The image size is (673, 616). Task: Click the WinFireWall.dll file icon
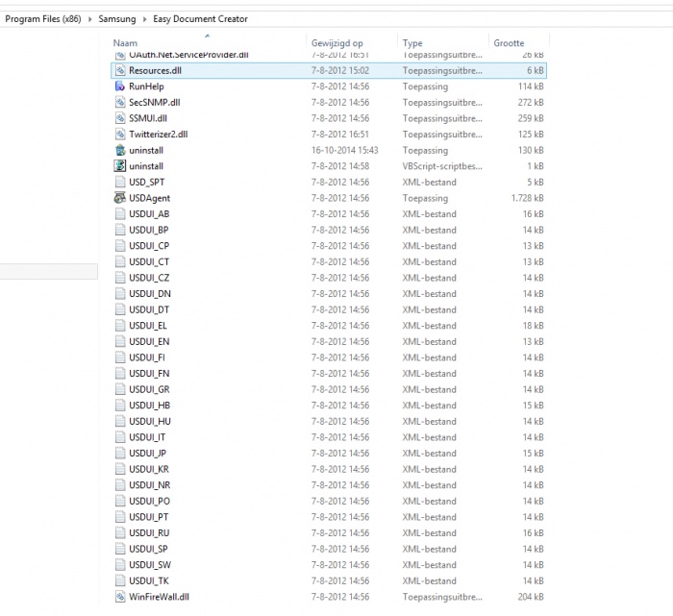pyautogui.click(x=120, y=596)
